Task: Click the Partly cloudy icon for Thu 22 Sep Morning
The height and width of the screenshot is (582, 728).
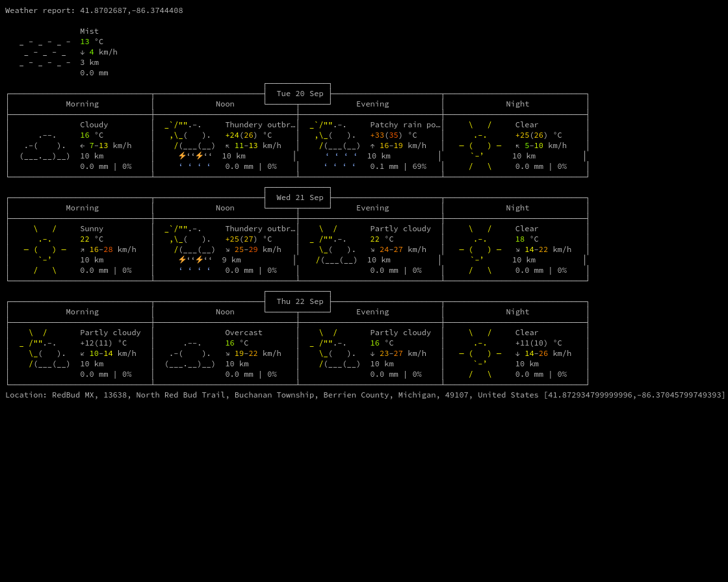Action: [x=45, y=349]
